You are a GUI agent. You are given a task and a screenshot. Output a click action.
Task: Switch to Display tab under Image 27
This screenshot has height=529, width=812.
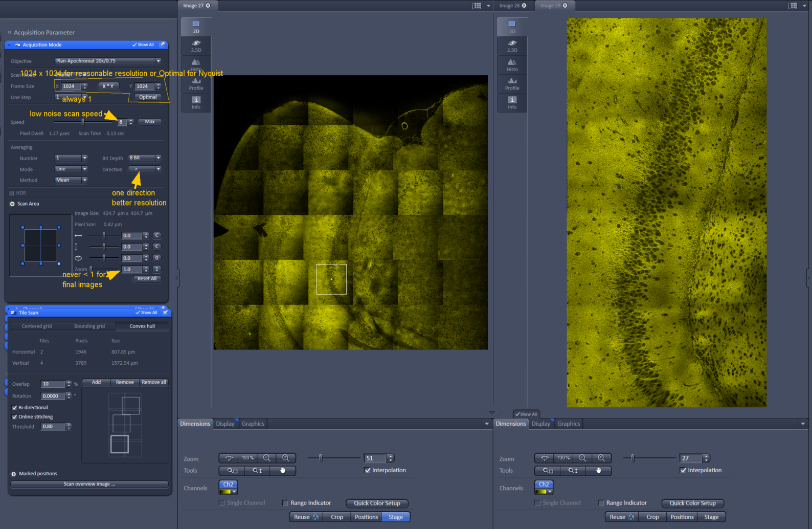tap(225, 424)
